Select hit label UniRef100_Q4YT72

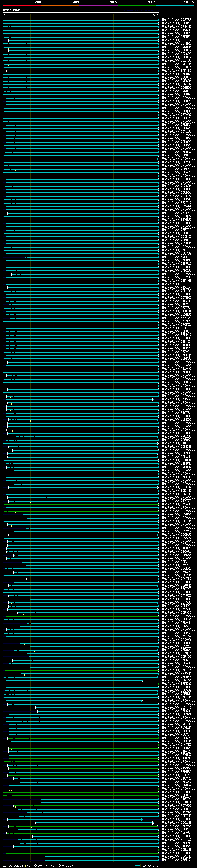coord(177,501)
